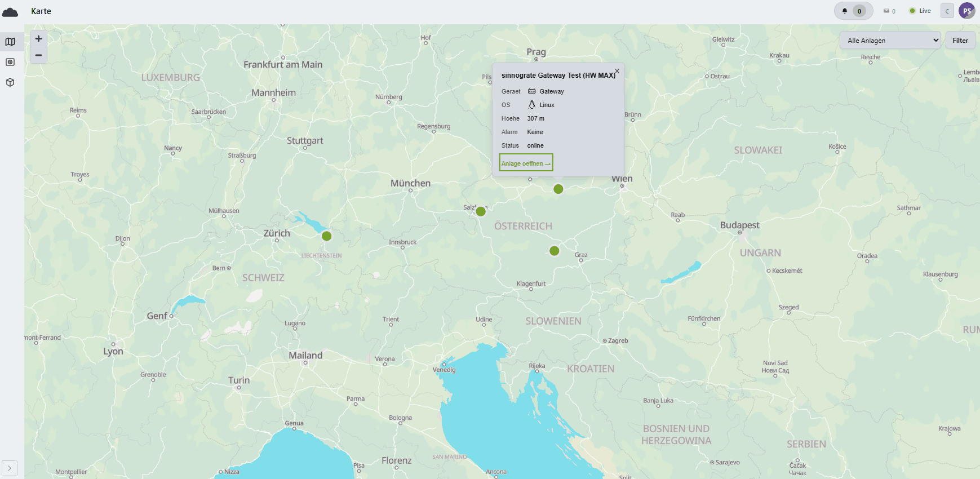The height and width of the screenshot is (479, 980).
Task: Zoom out the map with minus
Action: pos(38,55)
